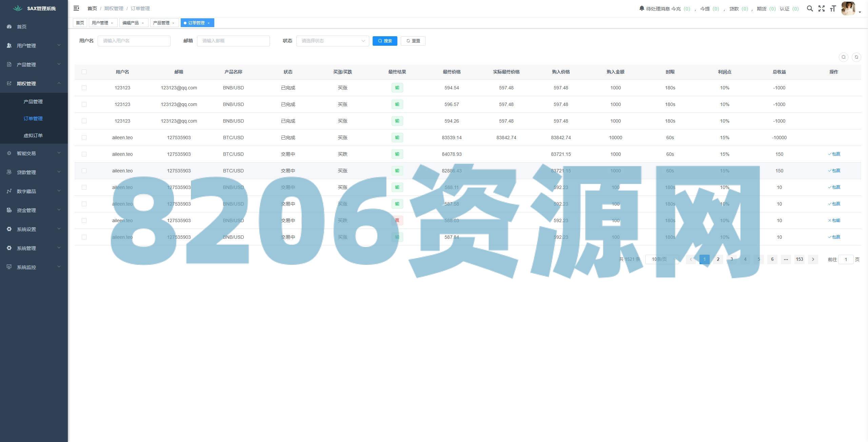Switch to the 产品管理 page tab
The image size is (868, 442).
click(161, 23)
